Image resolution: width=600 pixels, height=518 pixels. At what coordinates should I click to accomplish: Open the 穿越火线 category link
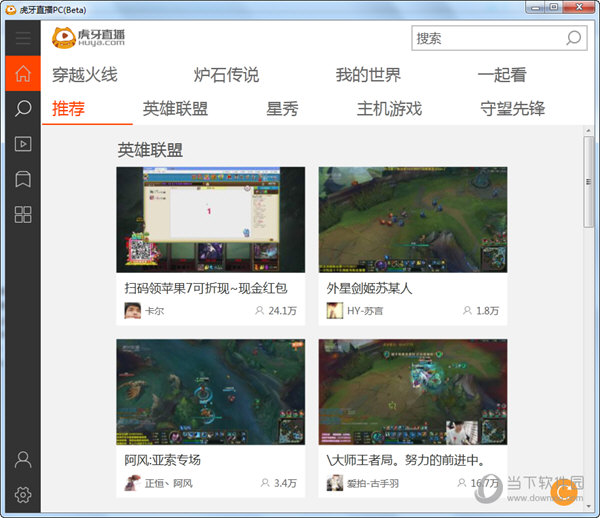pos(85,75)
